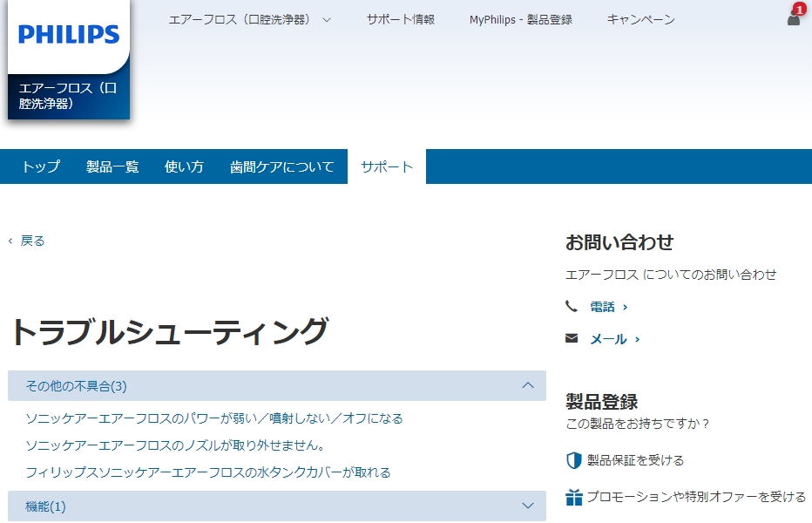Click エアーフロス（口腔洗浄器）label under Philips logo
This screenshot has height=523, width=812.
(67, 96)
